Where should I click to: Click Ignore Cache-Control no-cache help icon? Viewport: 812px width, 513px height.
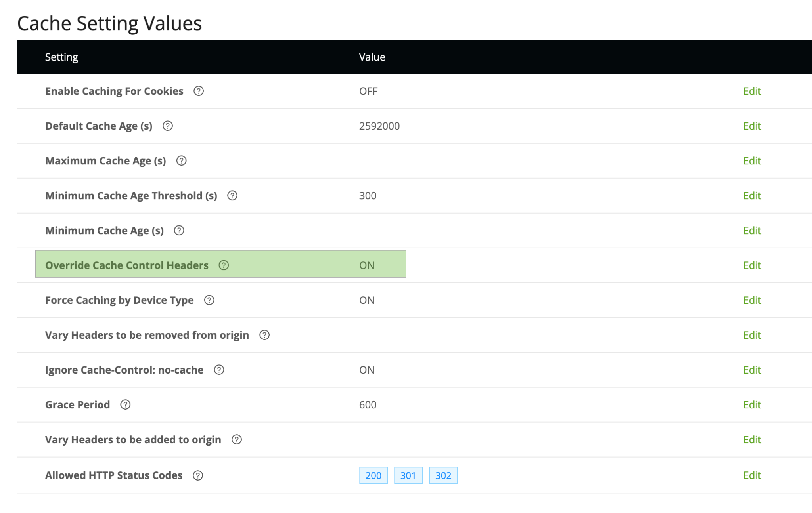219,370
